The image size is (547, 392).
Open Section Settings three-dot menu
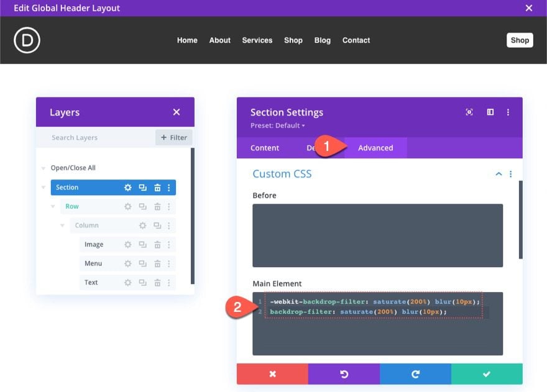point(508,112)
